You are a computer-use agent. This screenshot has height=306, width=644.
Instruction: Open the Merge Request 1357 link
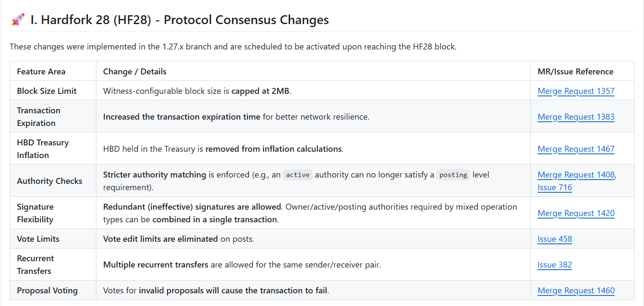[576, 91]
